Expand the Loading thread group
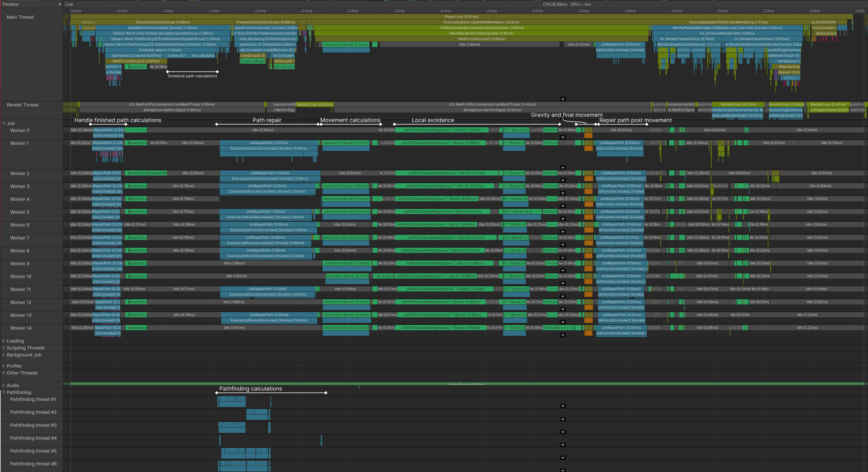This screenshot has width=868, height=472. [x=4, y=341]
